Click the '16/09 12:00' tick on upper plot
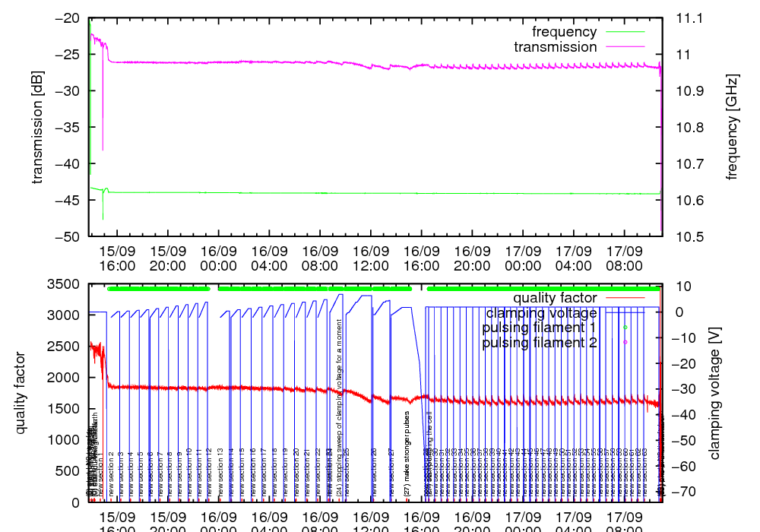Viewport: 760px width, 532px height. pos(371,257)
